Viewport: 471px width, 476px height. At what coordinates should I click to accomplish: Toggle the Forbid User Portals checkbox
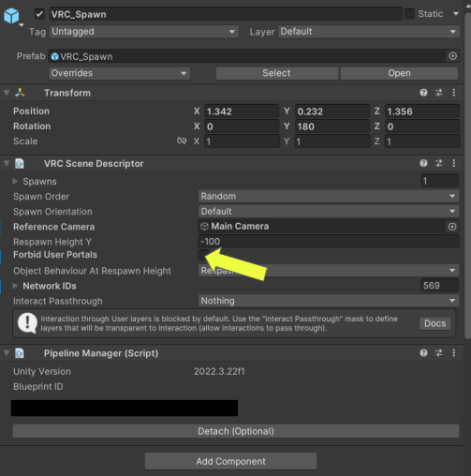pos(203,255)
